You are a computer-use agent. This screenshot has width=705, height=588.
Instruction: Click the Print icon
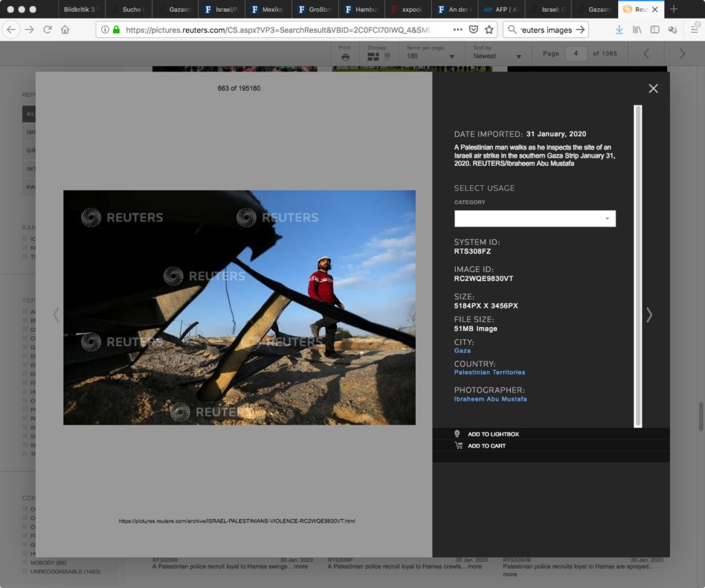pos(345,56)
